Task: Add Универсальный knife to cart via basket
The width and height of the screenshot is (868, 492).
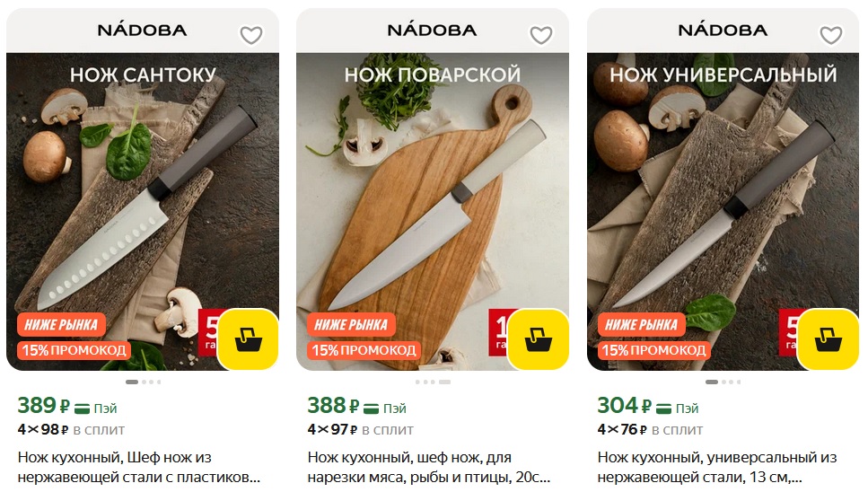Action: (x=829, y=339)
